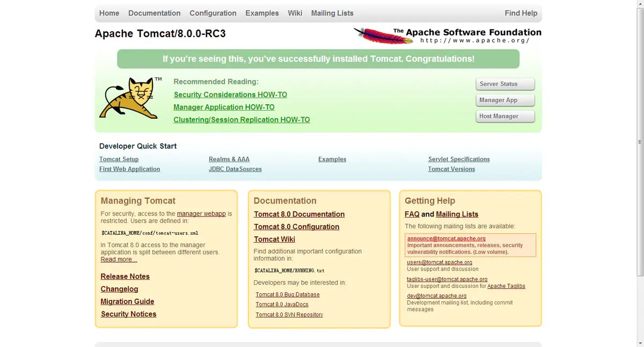The height and width of the screenshot is (347, 644).
Task: Open Clustering/Session Replication HOW-TO link
Action: (x=241, y=120)
